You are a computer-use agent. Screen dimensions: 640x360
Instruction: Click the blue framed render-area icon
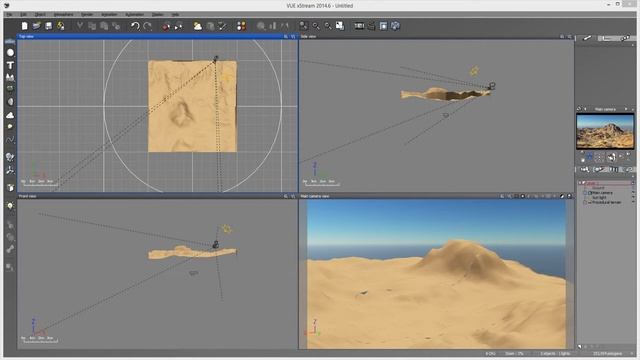[383, 26]
